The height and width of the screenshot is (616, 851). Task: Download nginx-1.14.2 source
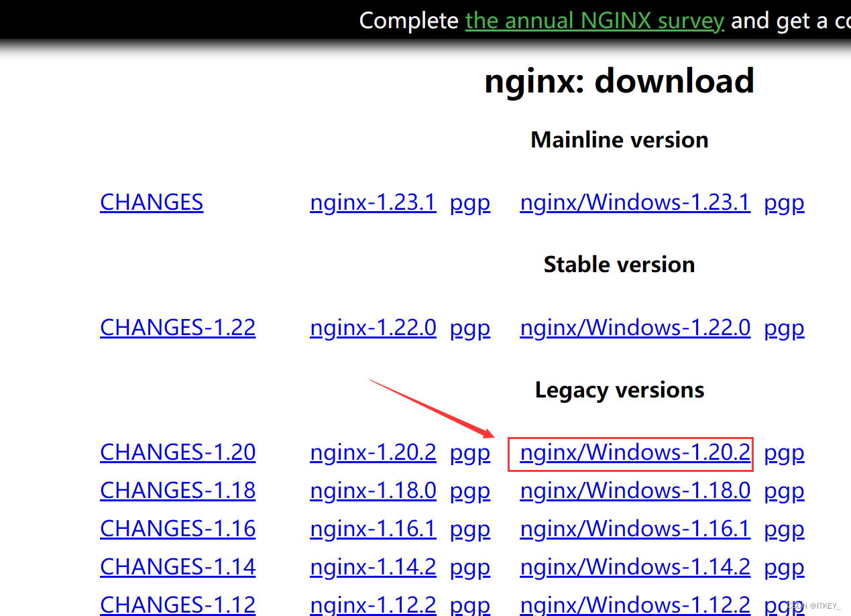(x=373, y=567)
